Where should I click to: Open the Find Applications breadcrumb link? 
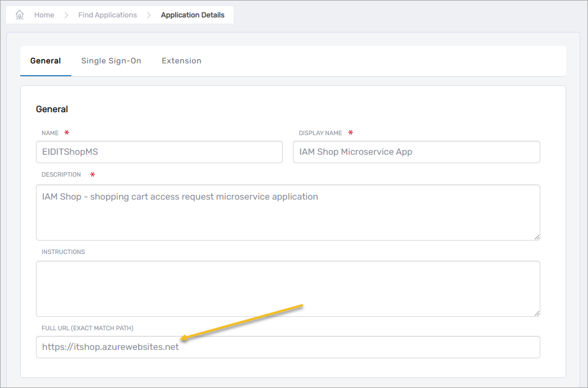click(x=107, y=15)
